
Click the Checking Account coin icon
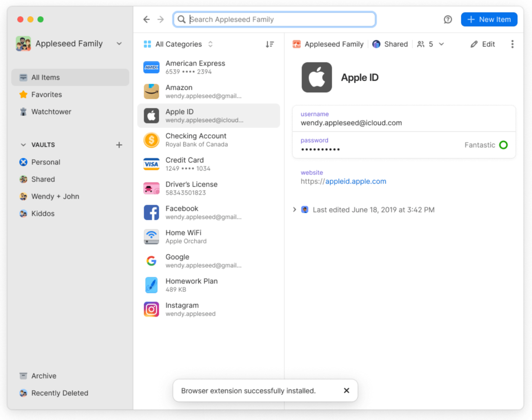pos(151,140)
